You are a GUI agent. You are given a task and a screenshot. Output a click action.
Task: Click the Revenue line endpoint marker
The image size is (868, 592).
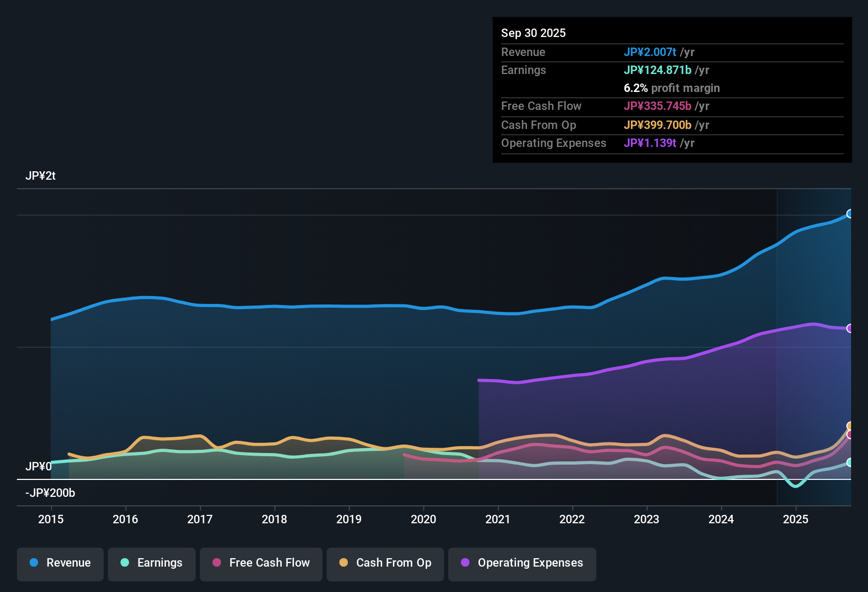[850, 214]
